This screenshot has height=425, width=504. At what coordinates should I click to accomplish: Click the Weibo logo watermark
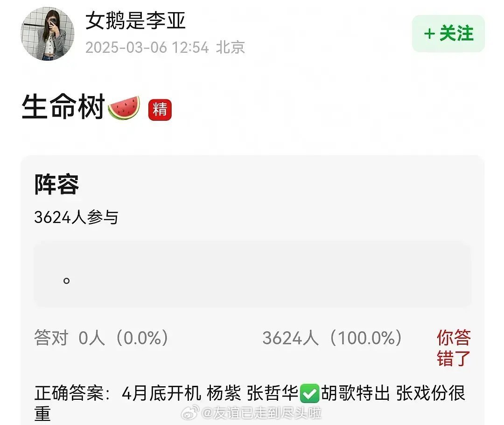click(x=190, y=412)
